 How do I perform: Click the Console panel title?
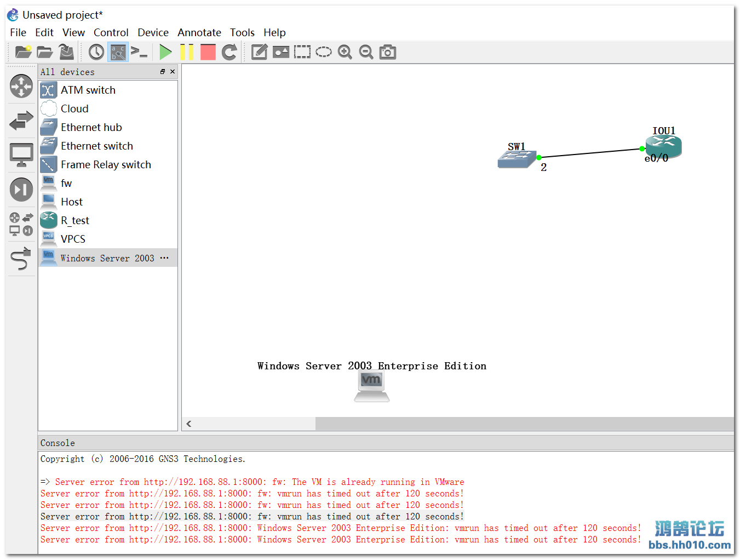[58, 443]
